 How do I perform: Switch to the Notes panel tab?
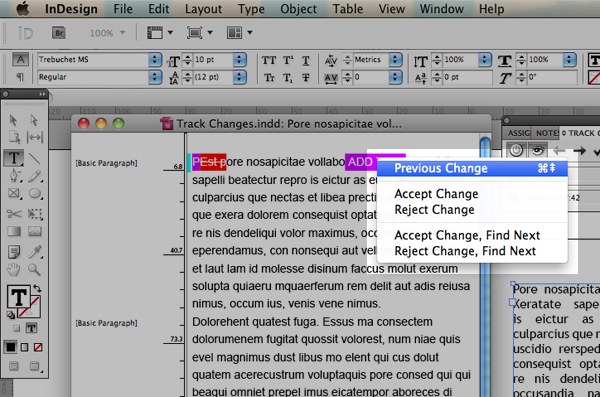pyautogui.click(x=546, y=133)
